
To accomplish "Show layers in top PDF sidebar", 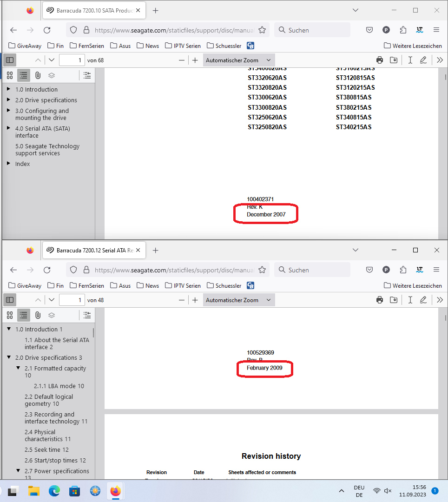I will click(52, 76).
